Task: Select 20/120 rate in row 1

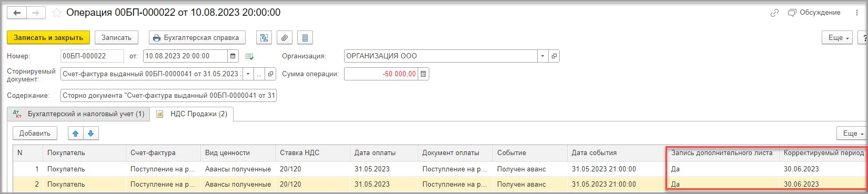Action: coord(312,169)
